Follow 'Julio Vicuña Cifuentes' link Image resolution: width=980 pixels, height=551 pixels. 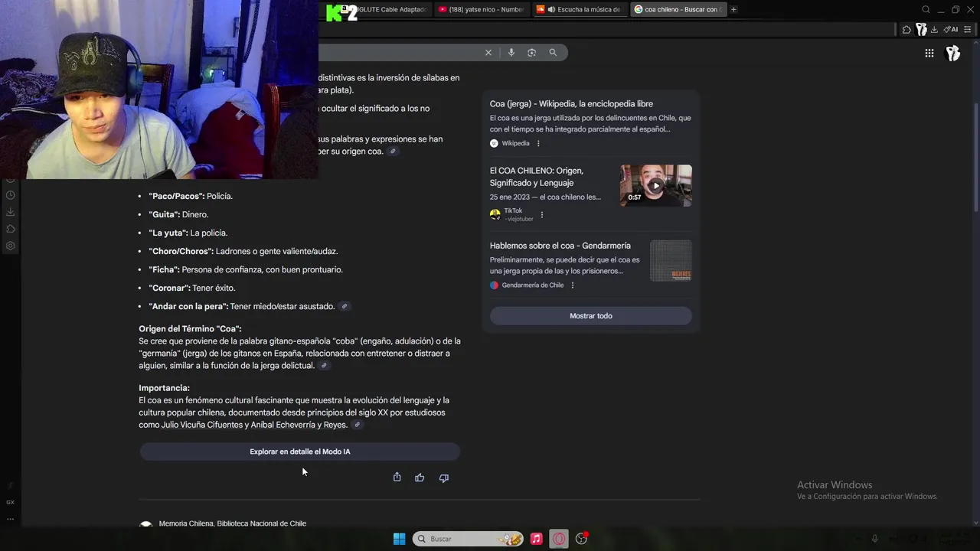point(202,425)
